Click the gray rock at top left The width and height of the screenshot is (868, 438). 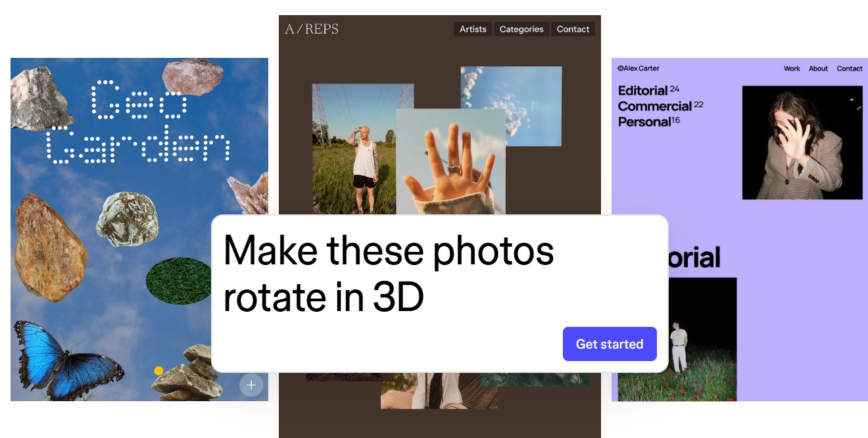(41, 99)
